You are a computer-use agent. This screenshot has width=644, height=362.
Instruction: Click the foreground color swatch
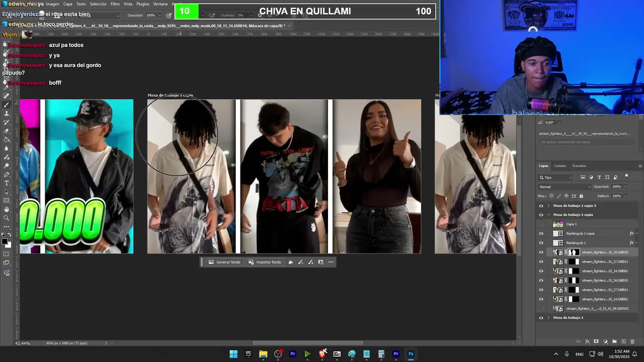5,242
